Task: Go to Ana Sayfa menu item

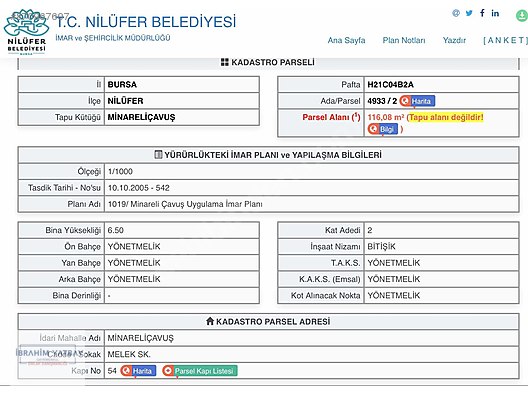Action: tap(346, 40)
